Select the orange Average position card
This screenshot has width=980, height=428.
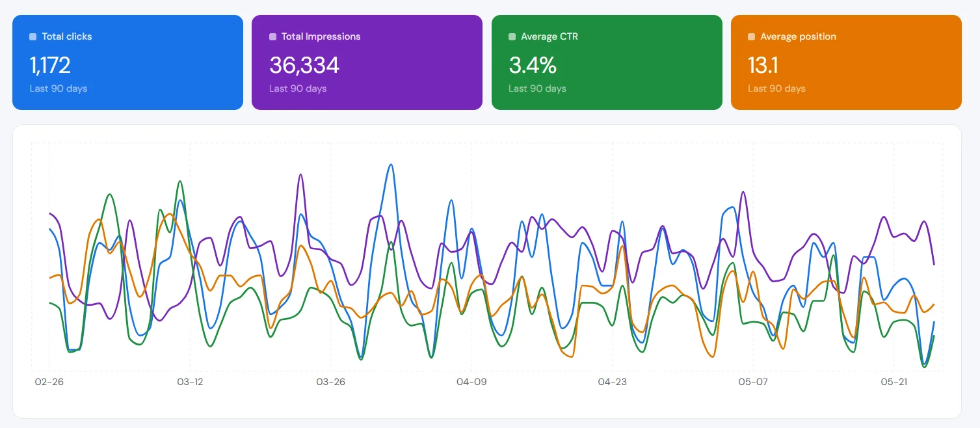click(846, 62)
